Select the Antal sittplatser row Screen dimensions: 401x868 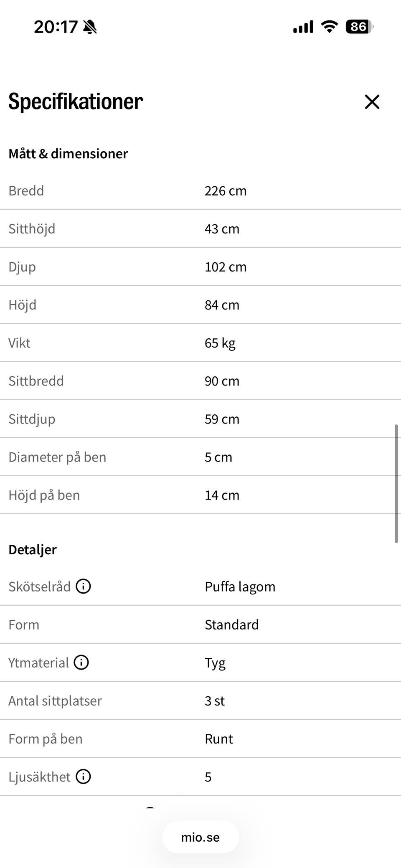click(200, 700)
